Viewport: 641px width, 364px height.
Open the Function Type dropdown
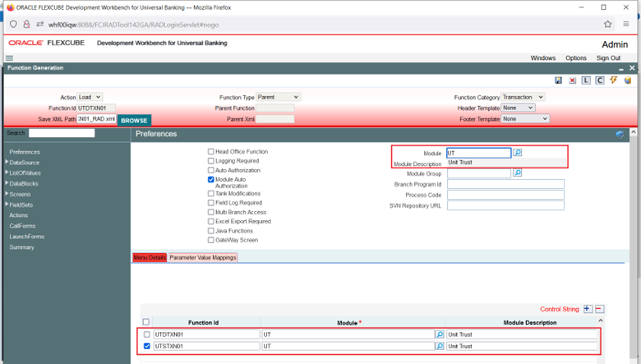[x=279, y=97]
